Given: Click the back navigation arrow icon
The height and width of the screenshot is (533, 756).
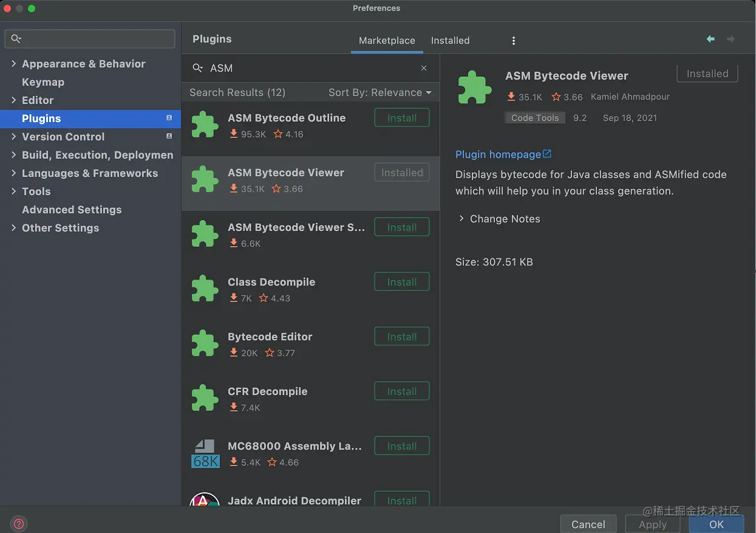Looking at the screenshot, I should click(710, 40).
